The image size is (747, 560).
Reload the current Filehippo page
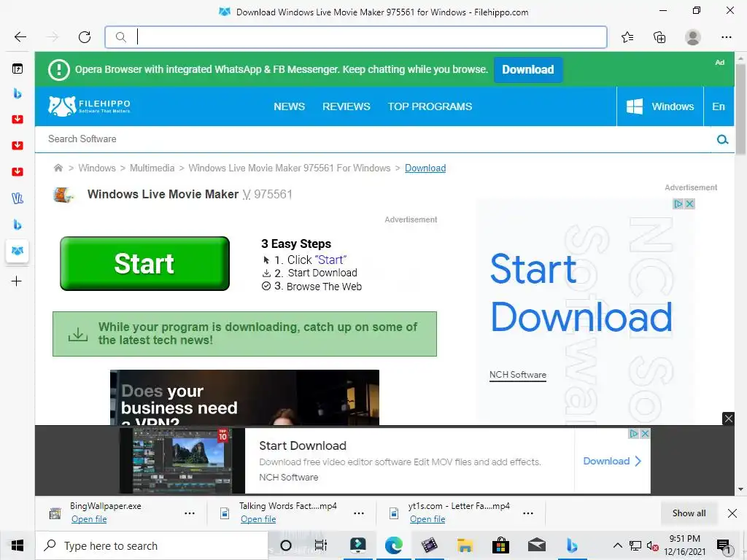tap(85, 36)
